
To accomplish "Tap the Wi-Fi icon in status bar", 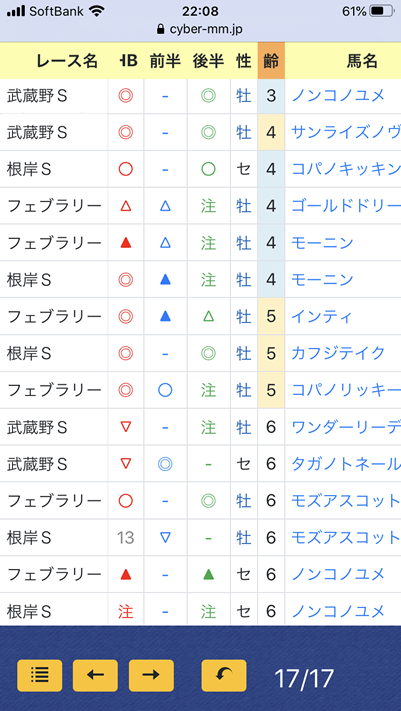I will [97, 11].
